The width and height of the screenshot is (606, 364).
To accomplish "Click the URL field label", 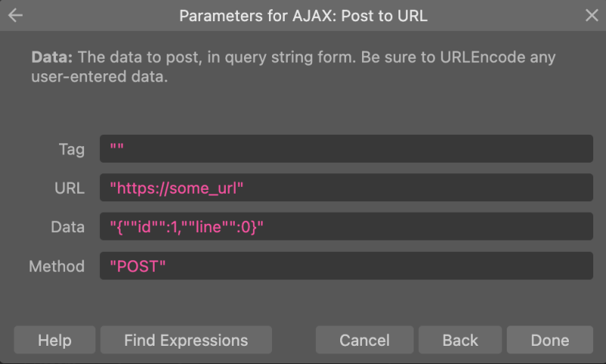I will coord(70,188).
